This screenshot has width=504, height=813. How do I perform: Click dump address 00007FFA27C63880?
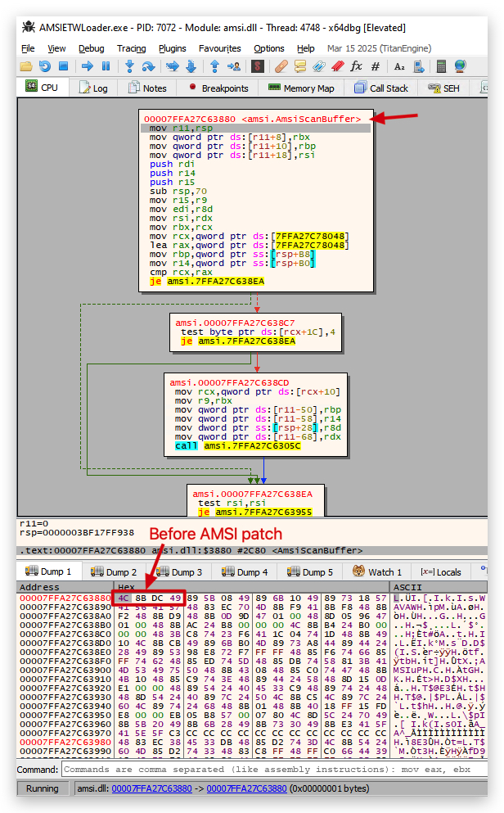pos(65,598)
